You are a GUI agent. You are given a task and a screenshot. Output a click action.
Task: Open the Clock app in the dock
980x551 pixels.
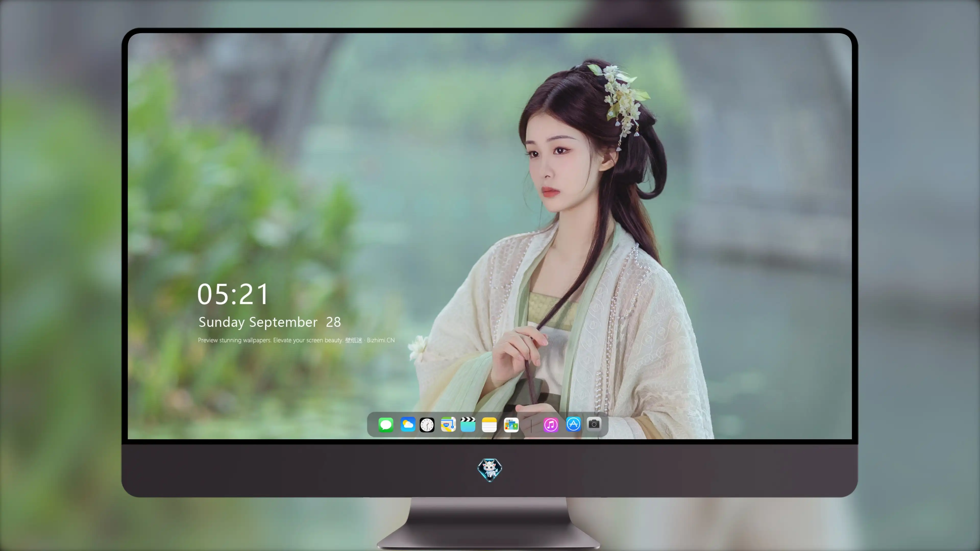pos(427,425)
